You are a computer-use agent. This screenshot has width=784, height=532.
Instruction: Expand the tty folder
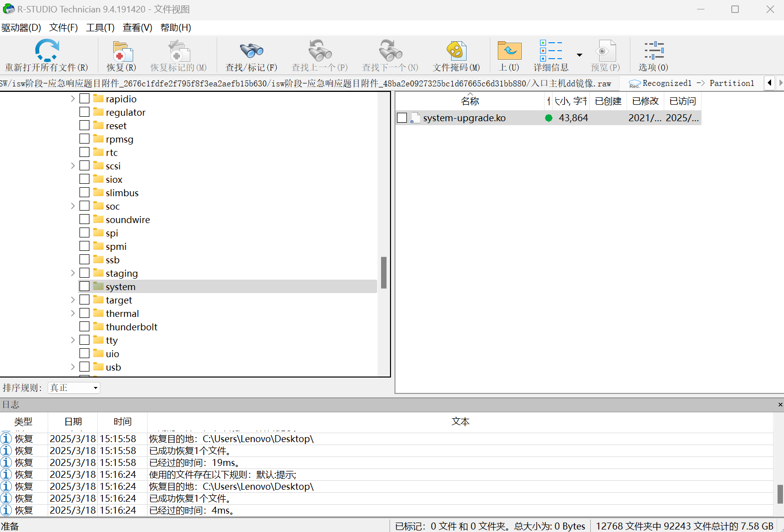[73, 340]
